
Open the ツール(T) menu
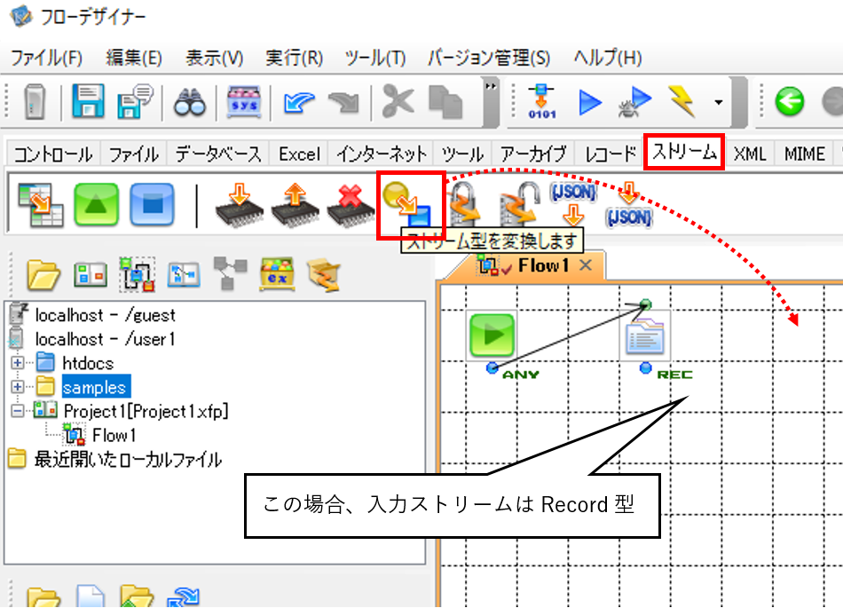coord(374,57)
